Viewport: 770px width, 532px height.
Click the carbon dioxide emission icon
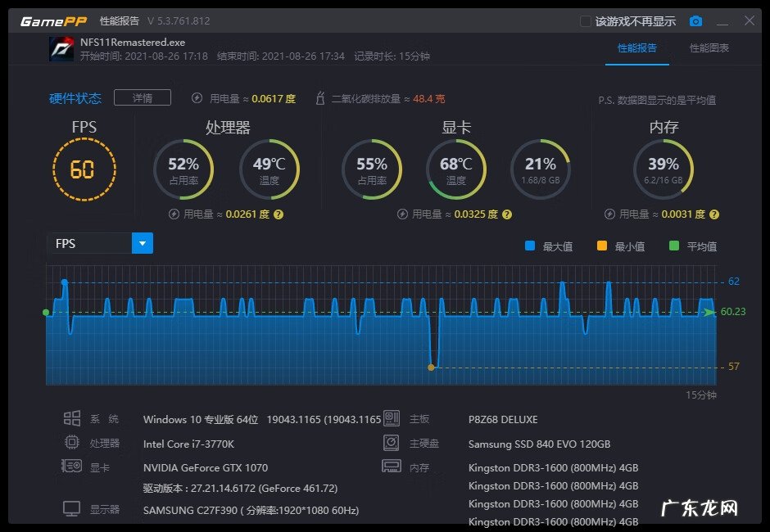(320, 98)
